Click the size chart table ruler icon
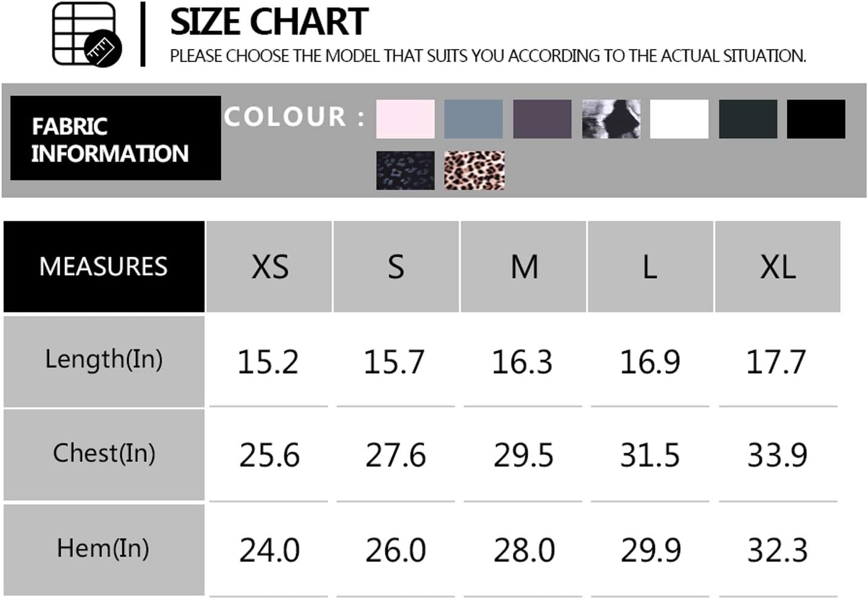This screenshot has width=868, height=599. (x=87, y=34)
